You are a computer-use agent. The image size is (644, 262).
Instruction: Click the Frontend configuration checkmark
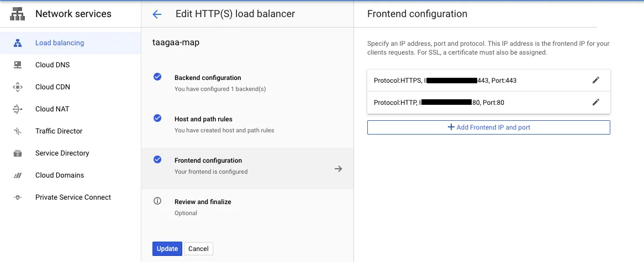pyautogui.click(x=157, y=160)
